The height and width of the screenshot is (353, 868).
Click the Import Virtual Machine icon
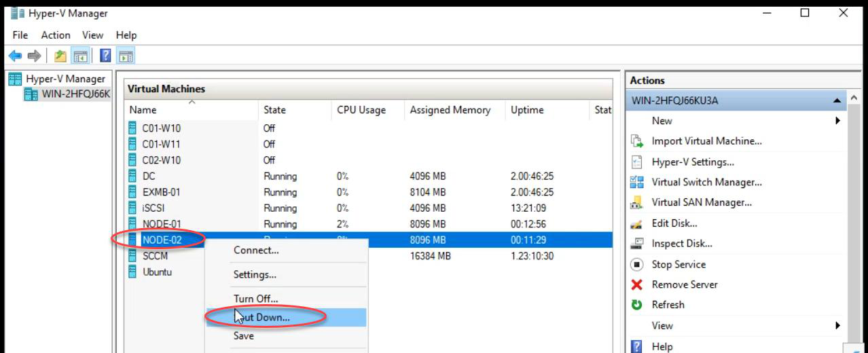636,141
